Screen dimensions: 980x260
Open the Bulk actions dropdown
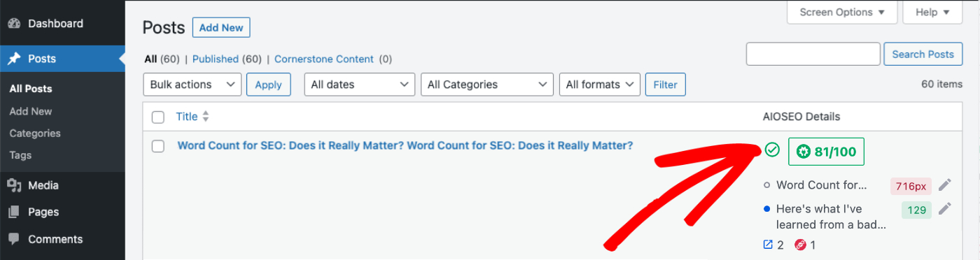click(x=192, y=85)
